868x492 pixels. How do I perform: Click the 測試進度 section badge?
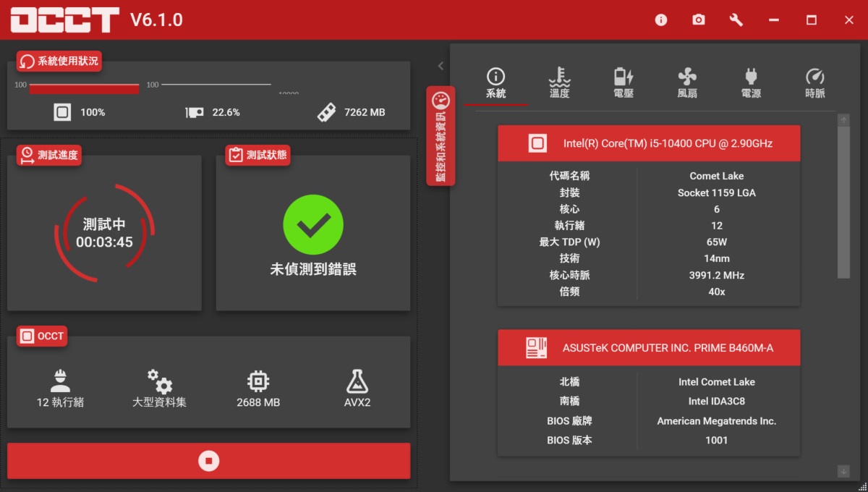[x=49, y=155]
